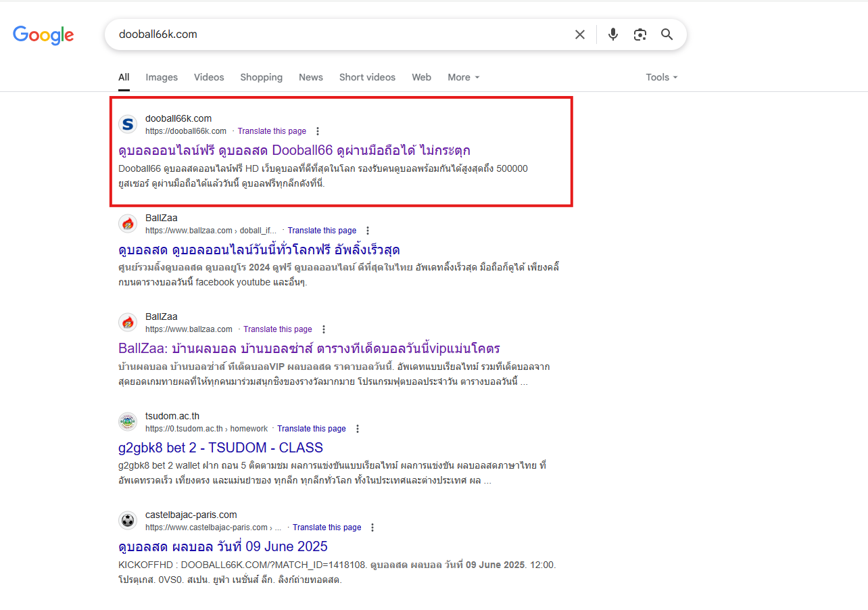Click the dooball66k.com site name text
Viewport: 868px width, 610px height.
178,118
